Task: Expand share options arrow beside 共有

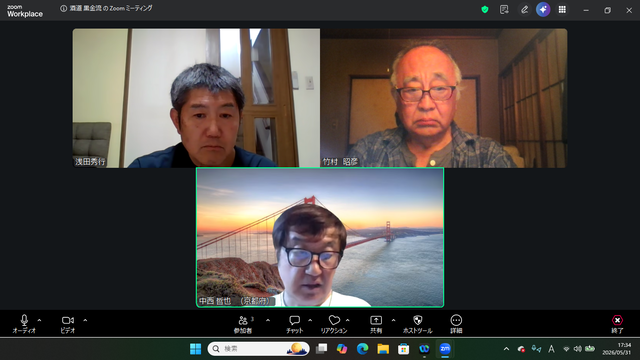Action: point(393,320)
